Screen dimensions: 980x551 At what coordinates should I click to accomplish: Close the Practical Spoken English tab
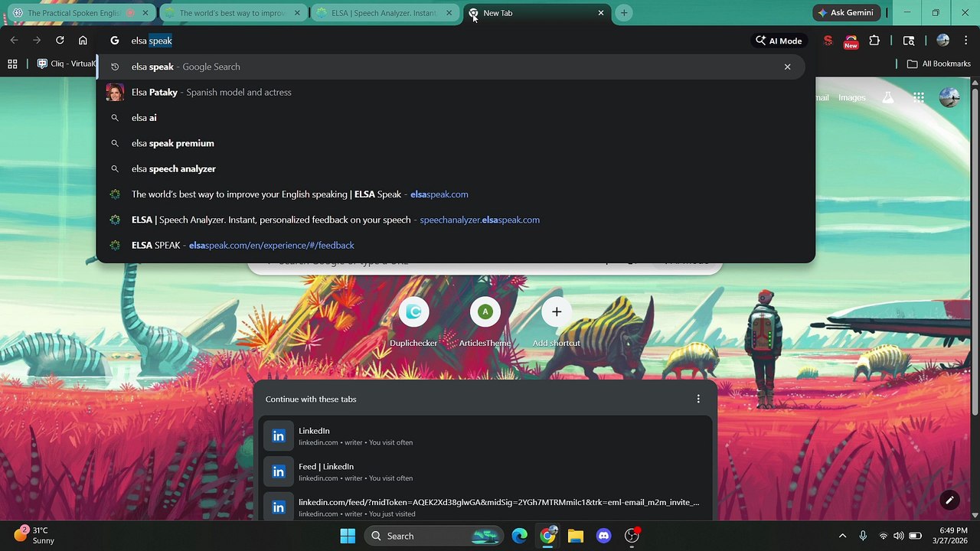pos(145,13)
